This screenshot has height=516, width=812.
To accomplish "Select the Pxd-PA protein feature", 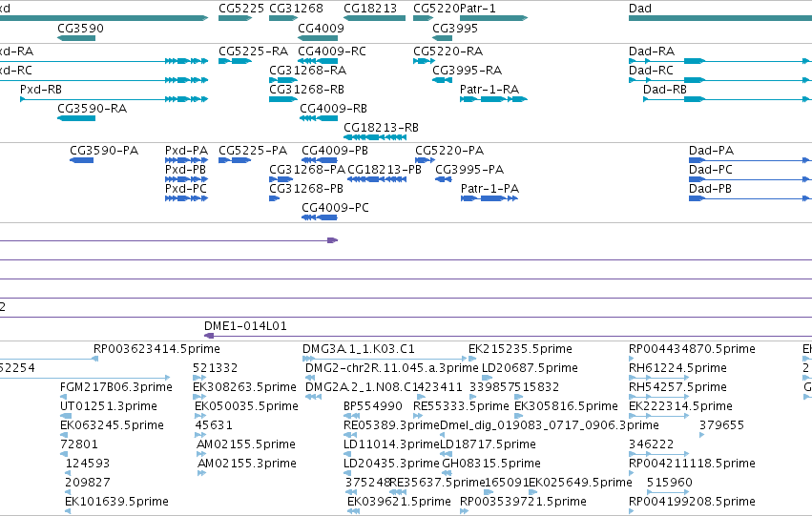I will click(186, 160).
